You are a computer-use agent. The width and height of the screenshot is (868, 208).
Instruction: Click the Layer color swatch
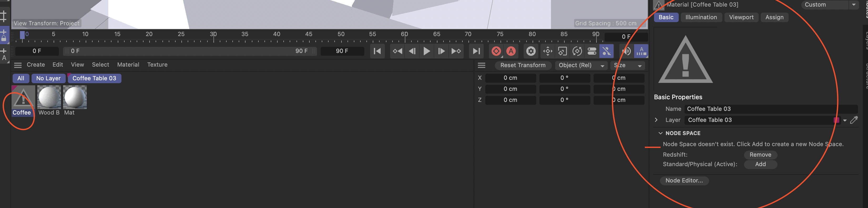click(x=836, y=120)
